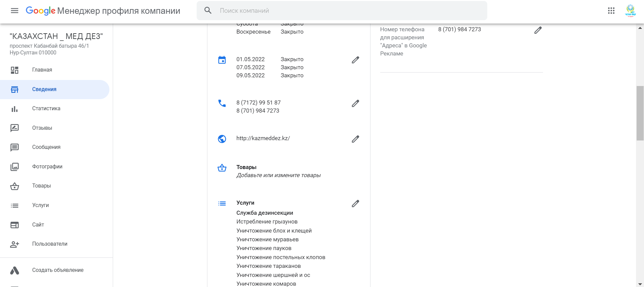Click the products basket icon in details
The width and height of the screenshot is (644, 287).
(x=222, y=168)
